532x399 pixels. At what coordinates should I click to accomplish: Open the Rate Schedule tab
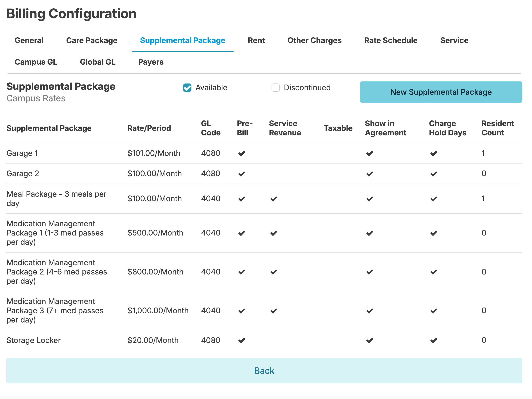[x=391, y=40]
